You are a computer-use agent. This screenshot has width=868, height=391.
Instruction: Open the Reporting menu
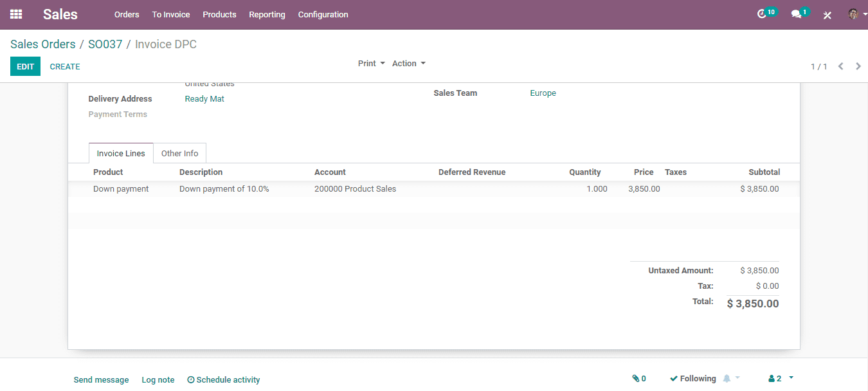[x=267, y=14]
